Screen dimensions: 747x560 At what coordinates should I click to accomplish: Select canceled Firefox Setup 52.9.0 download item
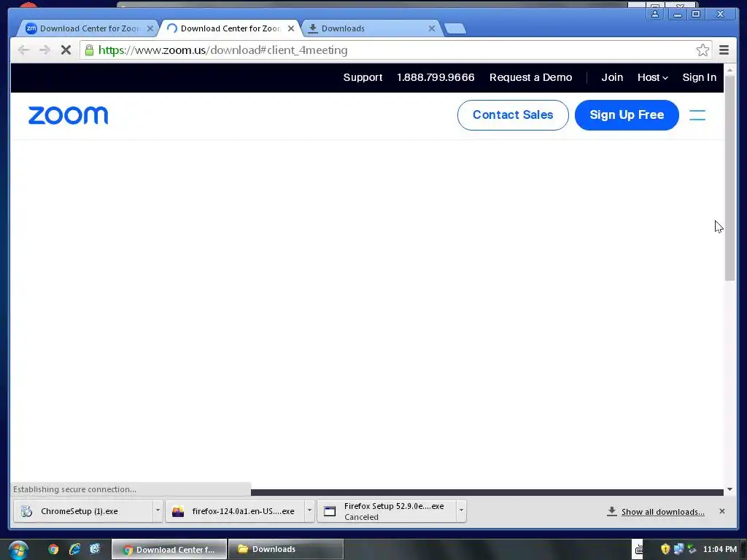(x=387, y=511)
